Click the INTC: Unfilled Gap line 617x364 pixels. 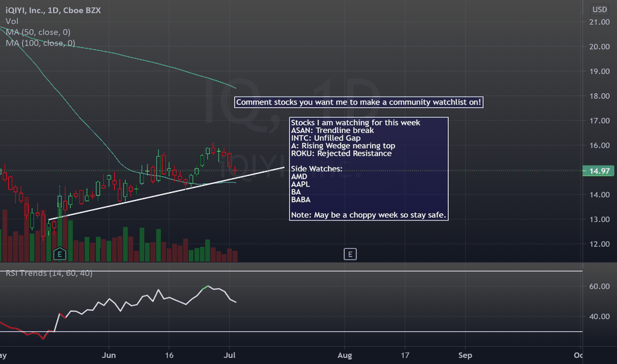click(x=326, y=138)
